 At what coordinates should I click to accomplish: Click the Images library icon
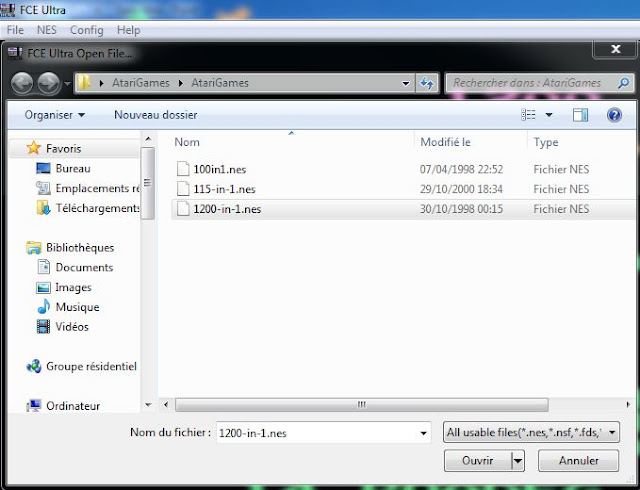coord(43,287)
